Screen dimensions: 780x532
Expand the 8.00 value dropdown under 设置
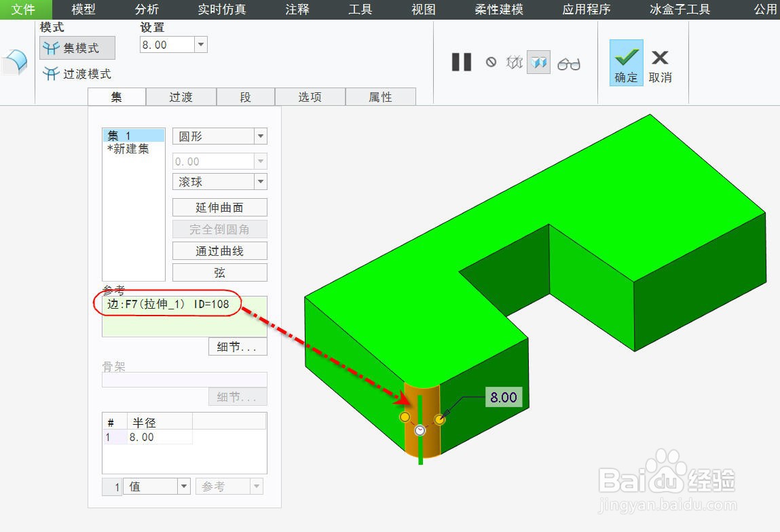200,43
